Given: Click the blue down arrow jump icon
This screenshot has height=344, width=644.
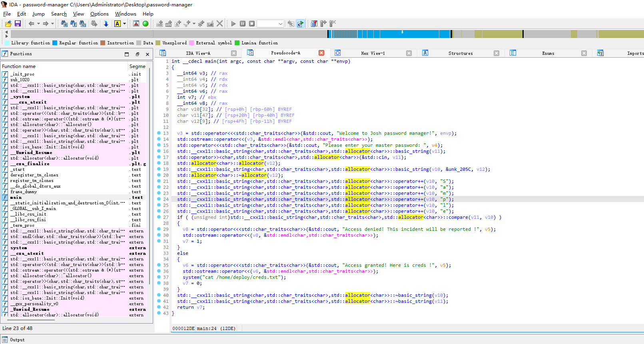Looking at the screenshot, I should tap(106, 24).
